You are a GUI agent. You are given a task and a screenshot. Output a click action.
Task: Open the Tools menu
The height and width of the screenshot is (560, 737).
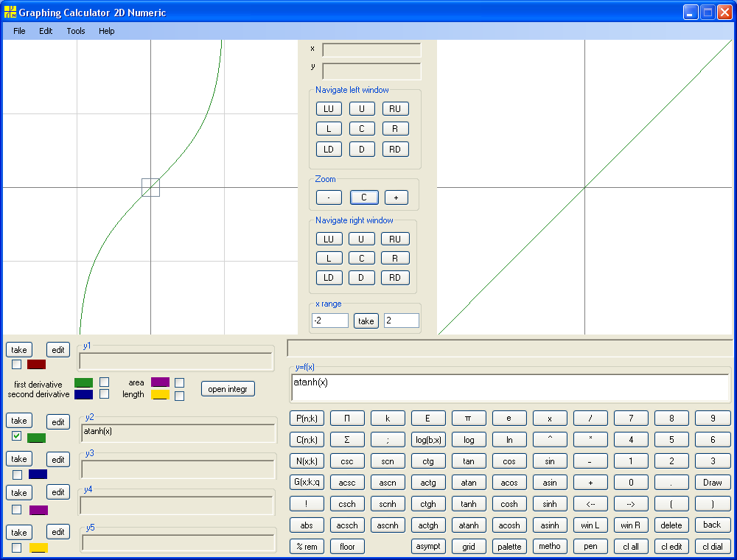[x=76, y=31]
